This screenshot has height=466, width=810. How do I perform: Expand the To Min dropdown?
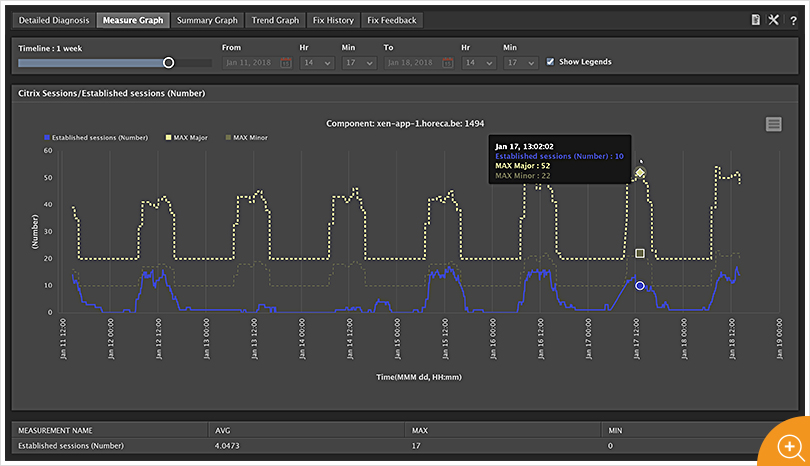(x=521, y=63)
